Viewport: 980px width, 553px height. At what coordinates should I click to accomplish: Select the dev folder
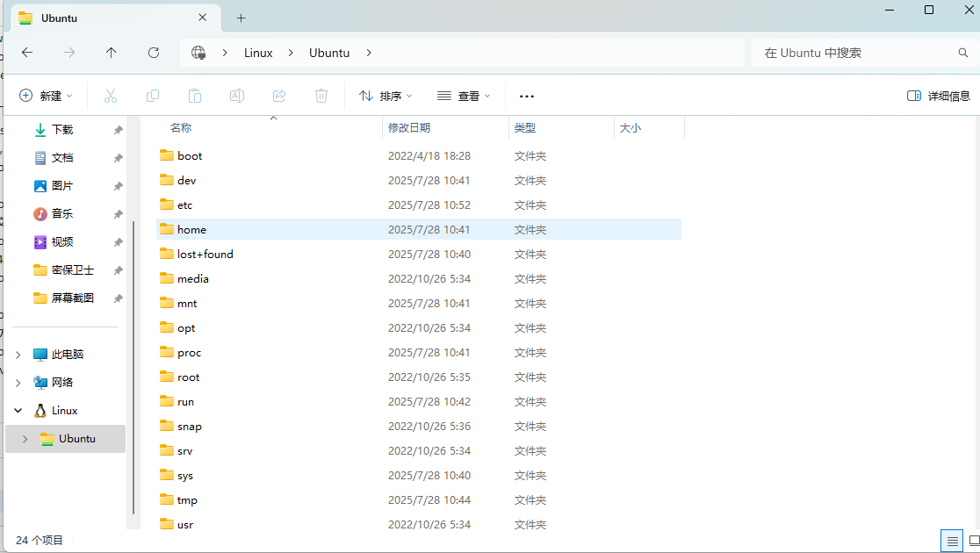(186, 180)
